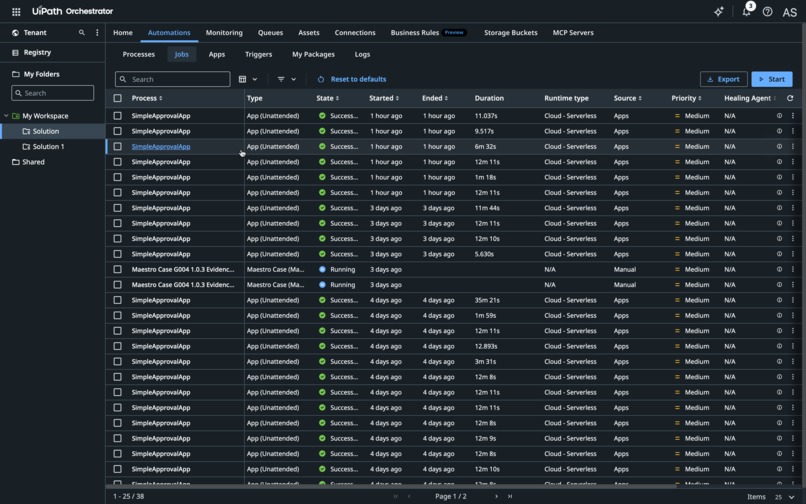Sort by the Healing Agent column

(x=750, y=98)
